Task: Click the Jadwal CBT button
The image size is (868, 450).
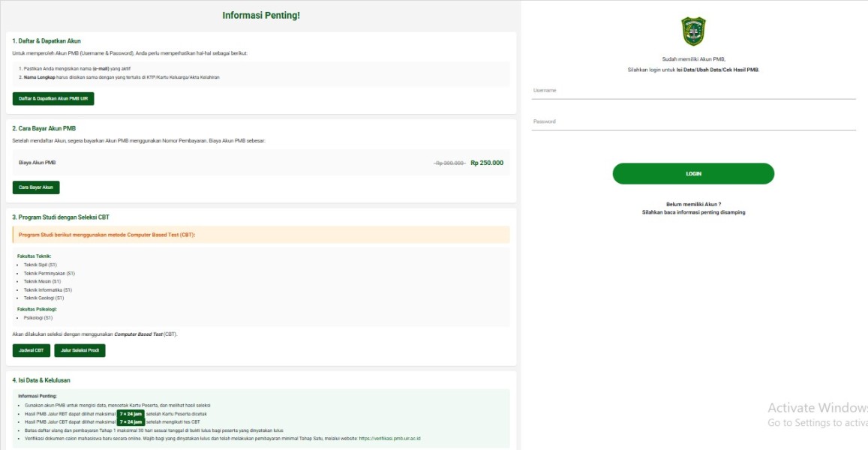Action: point(31,350)
